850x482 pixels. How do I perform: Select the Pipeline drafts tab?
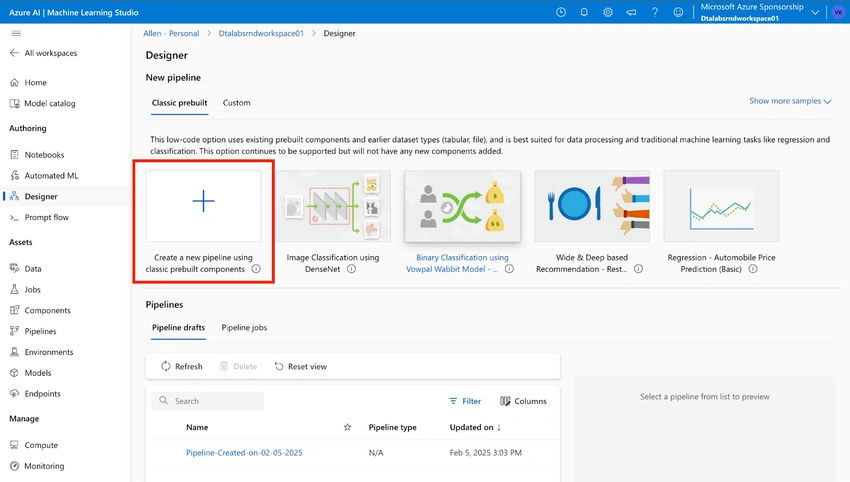178,327
